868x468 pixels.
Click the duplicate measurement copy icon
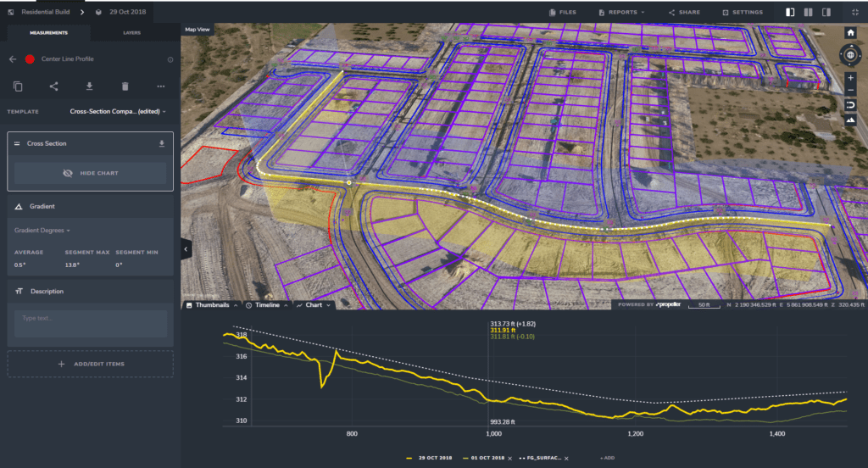tap(18, 86)
